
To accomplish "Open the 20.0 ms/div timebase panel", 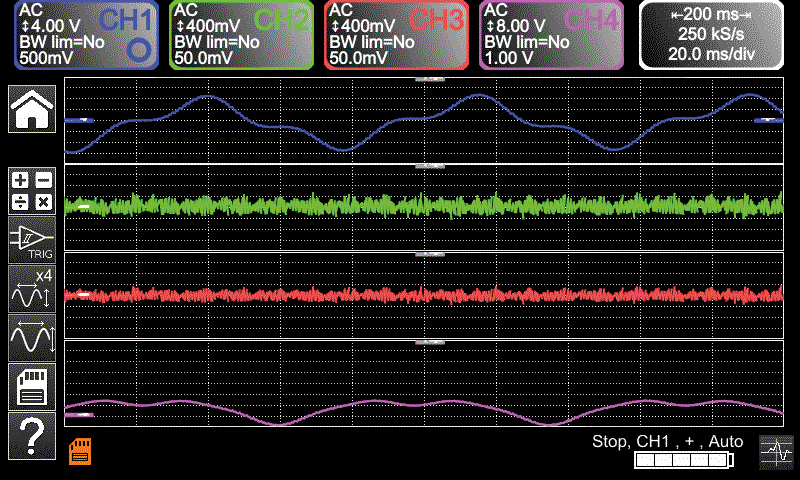I will tap(713, 35).
